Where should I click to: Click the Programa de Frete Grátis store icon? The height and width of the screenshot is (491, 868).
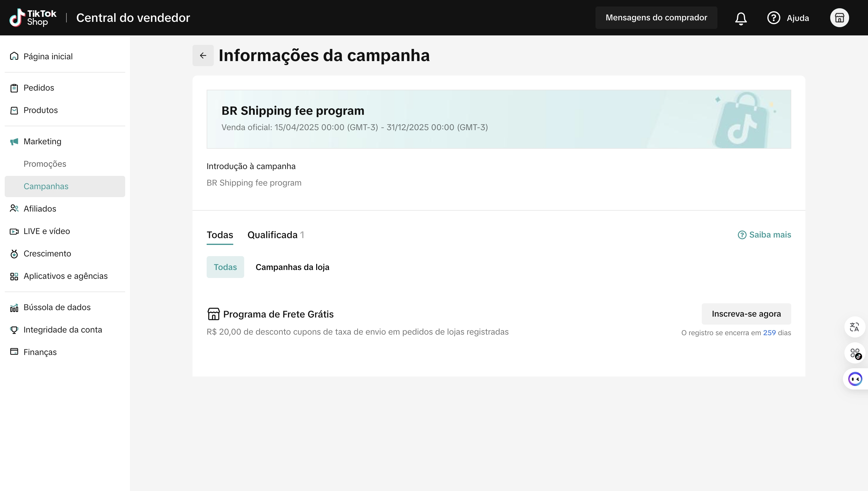[213, 314]
